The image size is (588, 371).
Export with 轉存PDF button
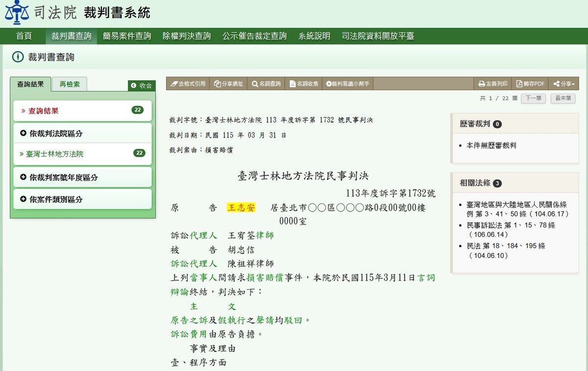click(530, 84)
